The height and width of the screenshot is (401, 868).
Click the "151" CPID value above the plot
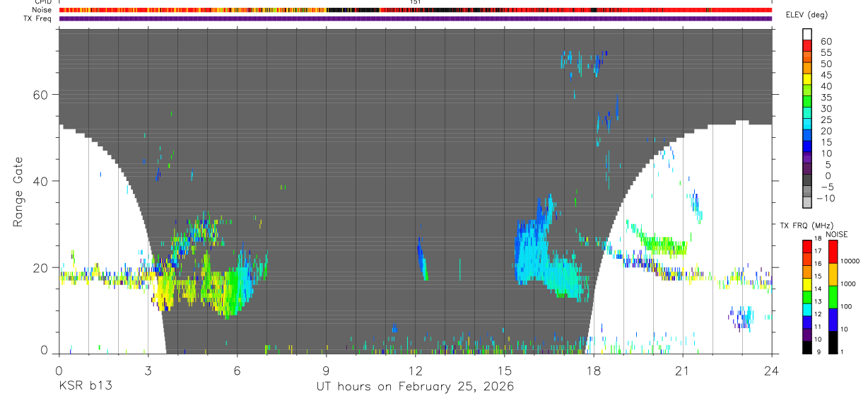[416, 2]
